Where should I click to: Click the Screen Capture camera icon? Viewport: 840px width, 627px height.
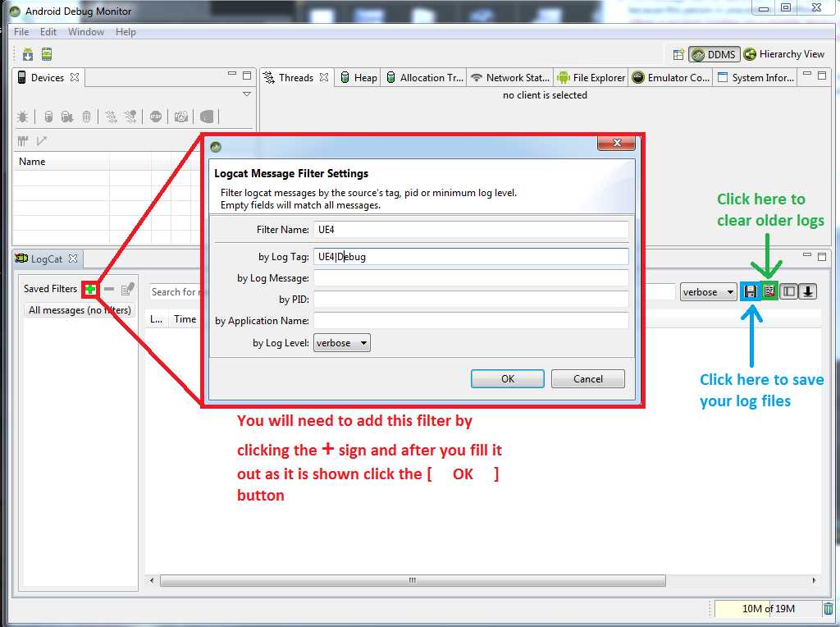pos(181,117)
